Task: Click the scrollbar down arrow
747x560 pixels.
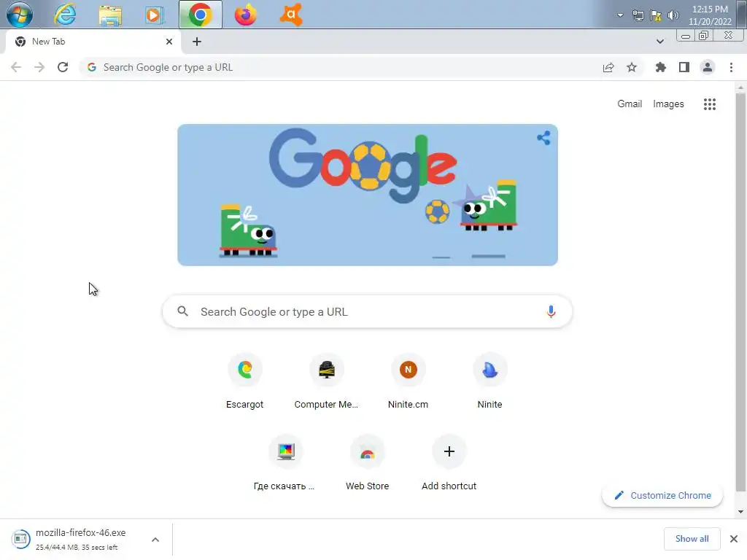Action: click(x=740, y=512)
